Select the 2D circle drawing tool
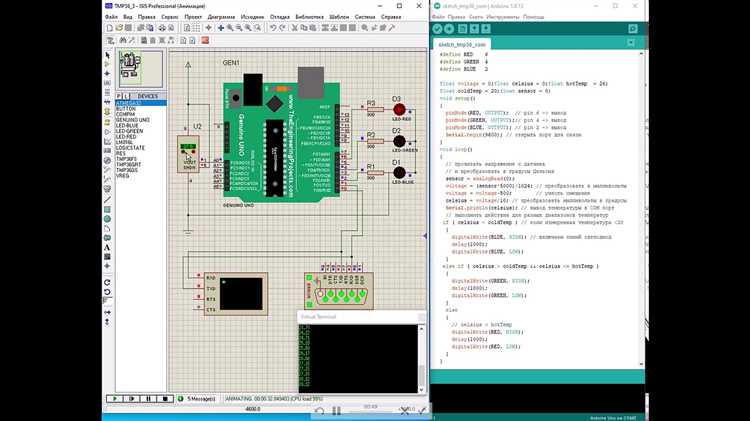 (x=107, y=219)
